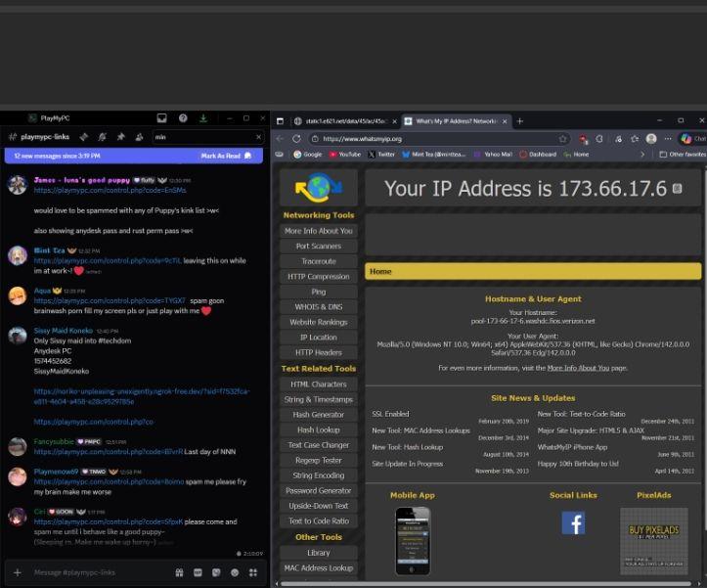Screen dimensions: 707x588
Task: Open the emoji picker in message bar
Action: (235, 572)
